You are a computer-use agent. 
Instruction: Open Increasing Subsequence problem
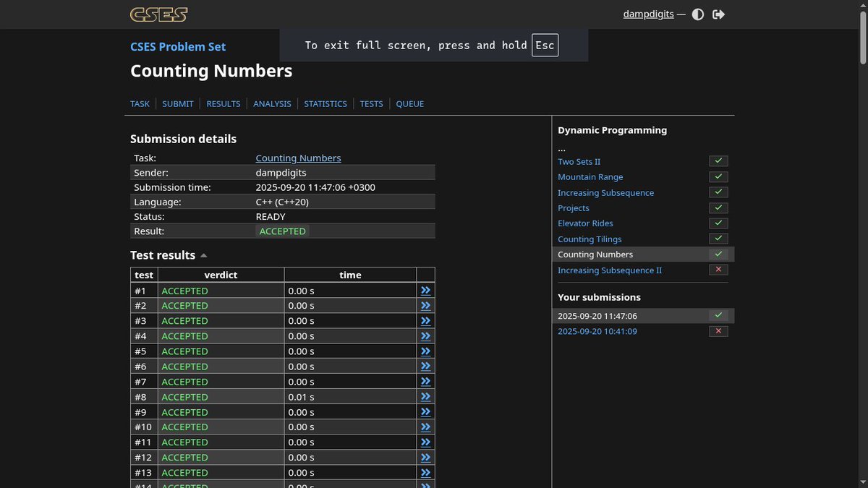point(605,193)
